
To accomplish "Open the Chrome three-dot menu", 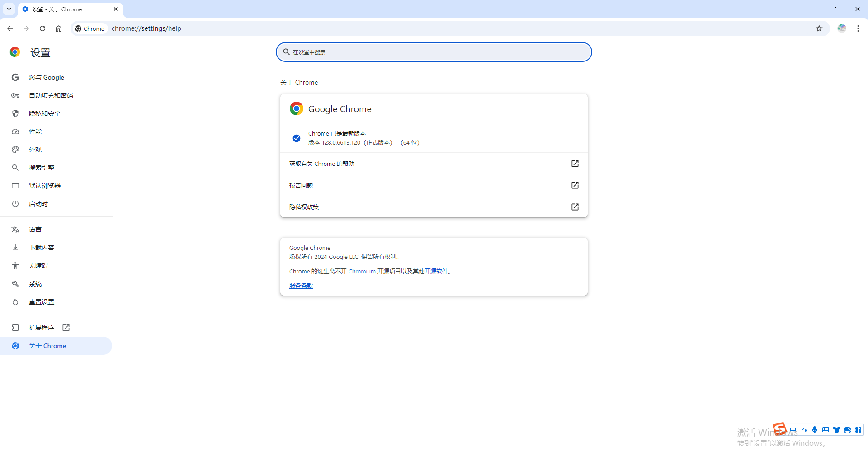I will point(858,28).
